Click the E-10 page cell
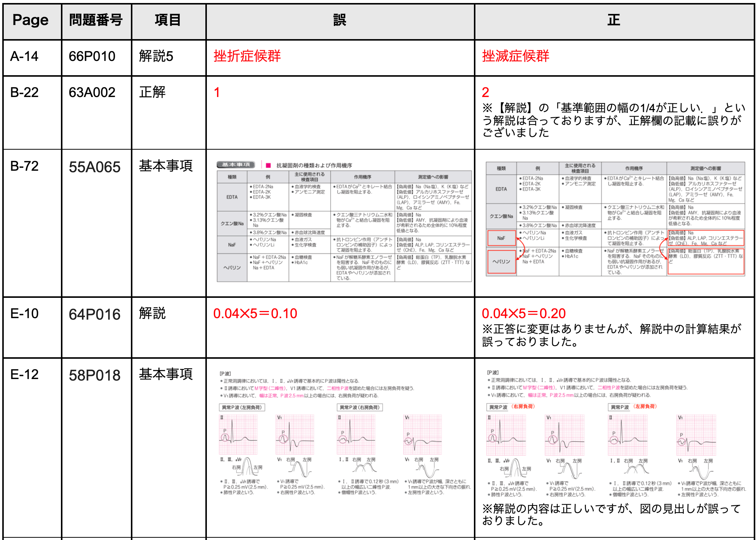The height and width of the screenshot is (540, 756). 32,327
